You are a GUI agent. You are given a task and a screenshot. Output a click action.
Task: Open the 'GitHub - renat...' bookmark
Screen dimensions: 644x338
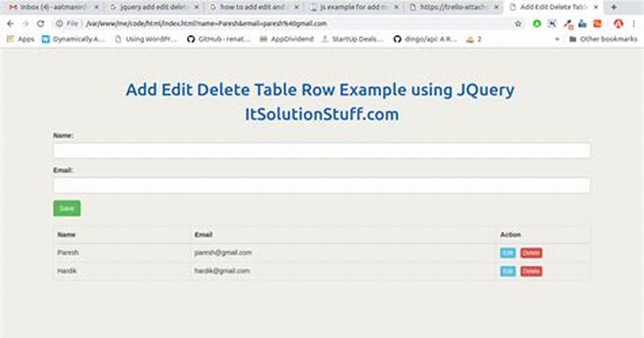pos(219,39)
